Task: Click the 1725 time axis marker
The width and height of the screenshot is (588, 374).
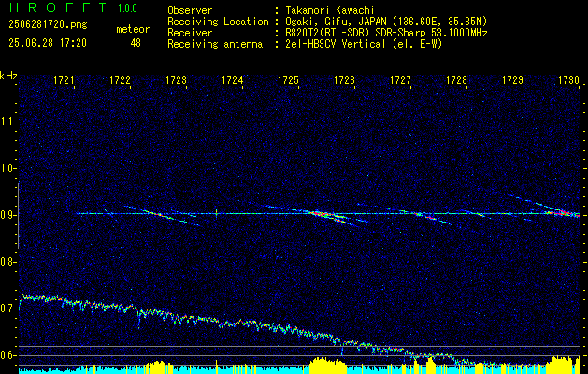Action: (288, 79)
